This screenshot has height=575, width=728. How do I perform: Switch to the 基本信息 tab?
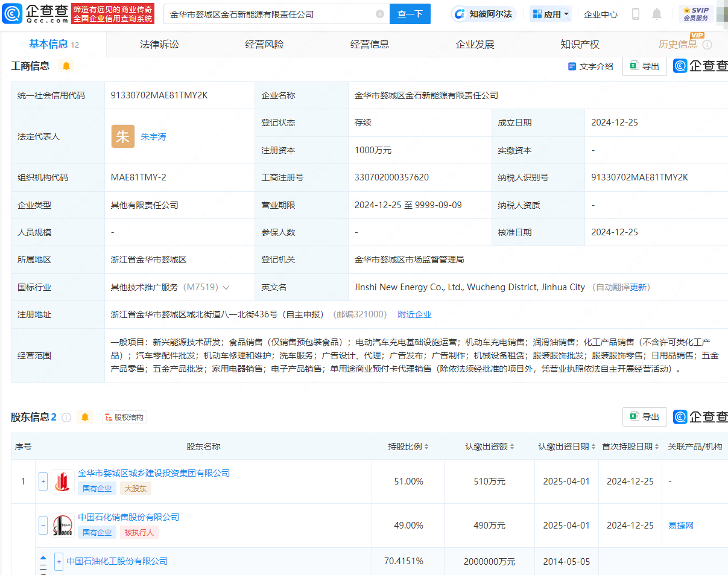[54, 44]
